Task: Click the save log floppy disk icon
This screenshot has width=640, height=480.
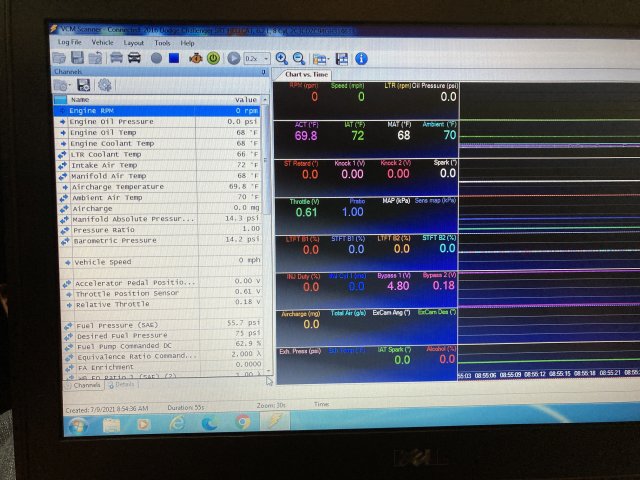Action: (76, 59)
